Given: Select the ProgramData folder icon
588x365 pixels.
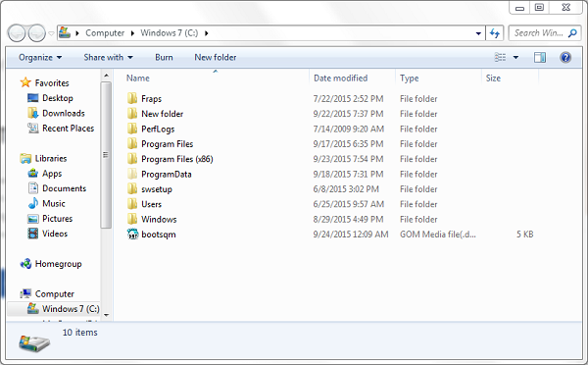Looking at the screenshot, I should [x=132, y=174].
